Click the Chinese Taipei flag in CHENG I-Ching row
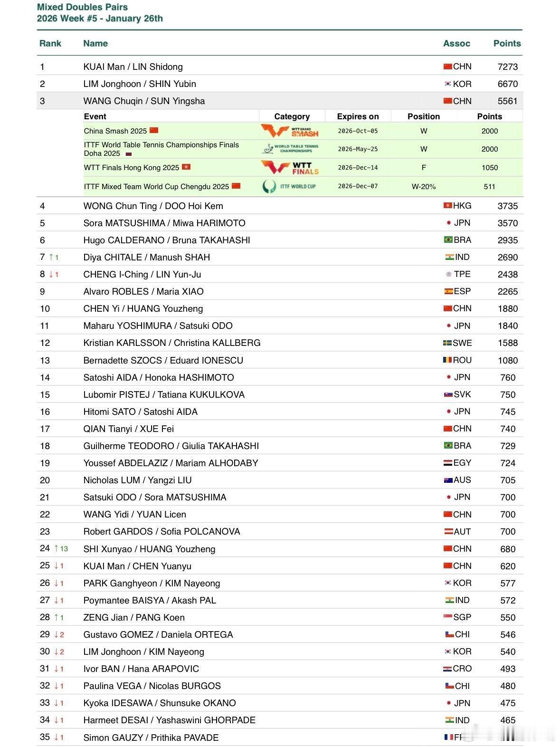The width and height of the screenshot is (560, 747). 449,274
